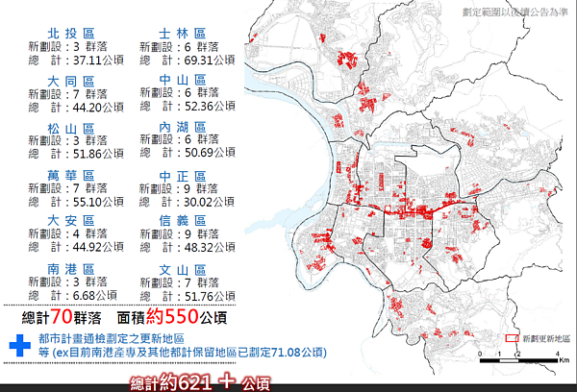Click the 信義區 district heading
The image size is (577, 392).
tap(183, 221)
